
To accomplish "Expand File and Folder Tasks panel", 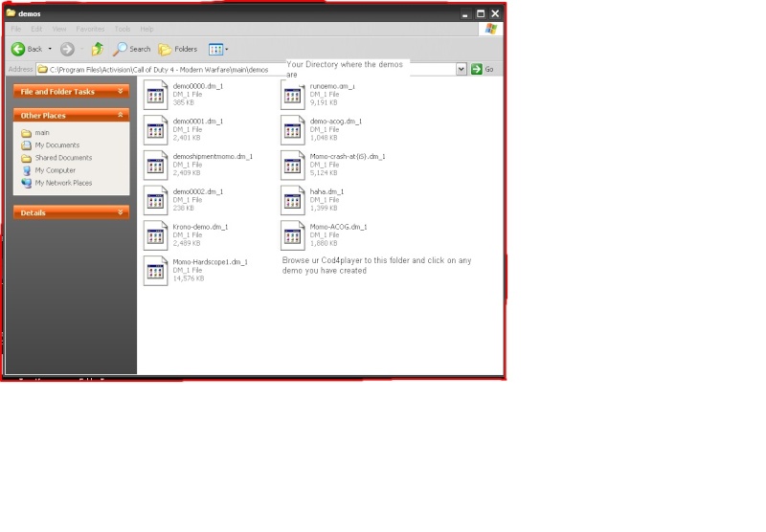I will [x=71, y=91].
